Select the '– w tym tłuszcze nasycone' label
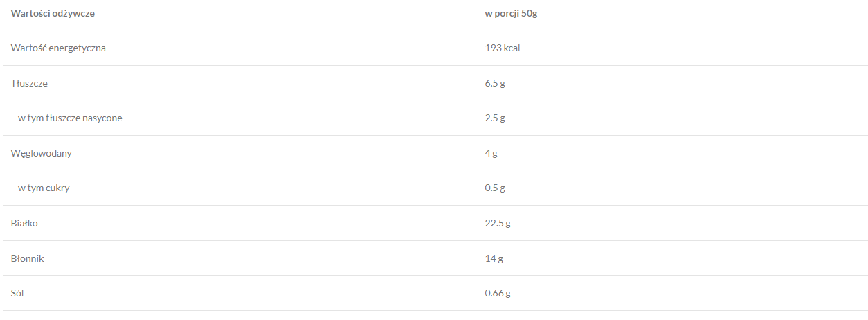This screenshot has height=320, width=868. point(66,118)
